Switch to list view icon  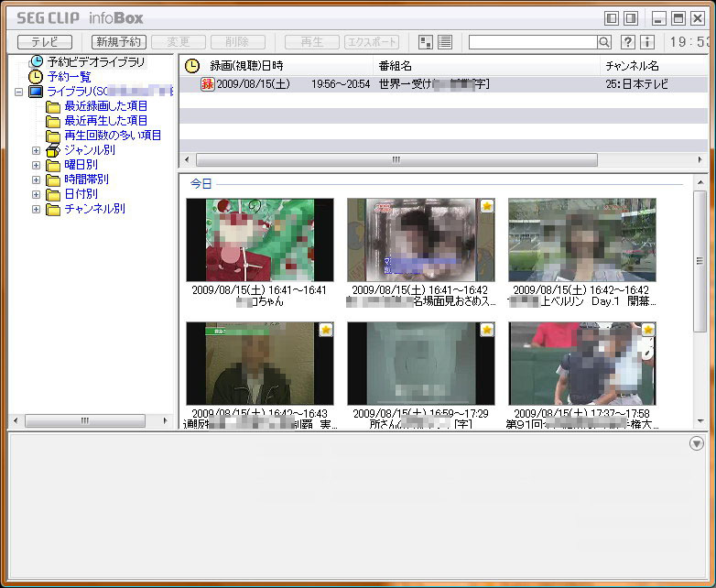pos(445,42)
